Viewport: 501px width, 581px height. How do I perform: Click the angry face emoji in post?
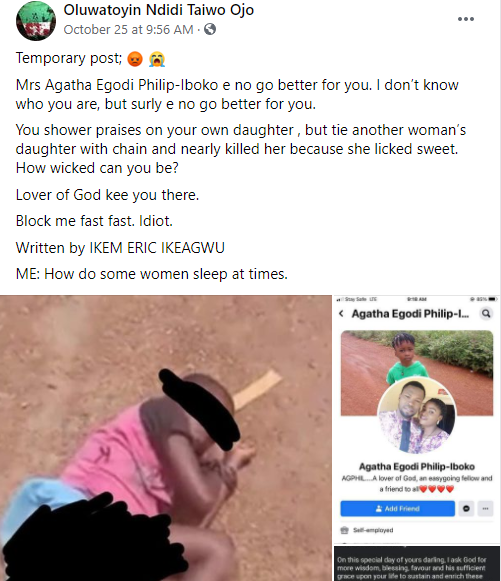135,59
